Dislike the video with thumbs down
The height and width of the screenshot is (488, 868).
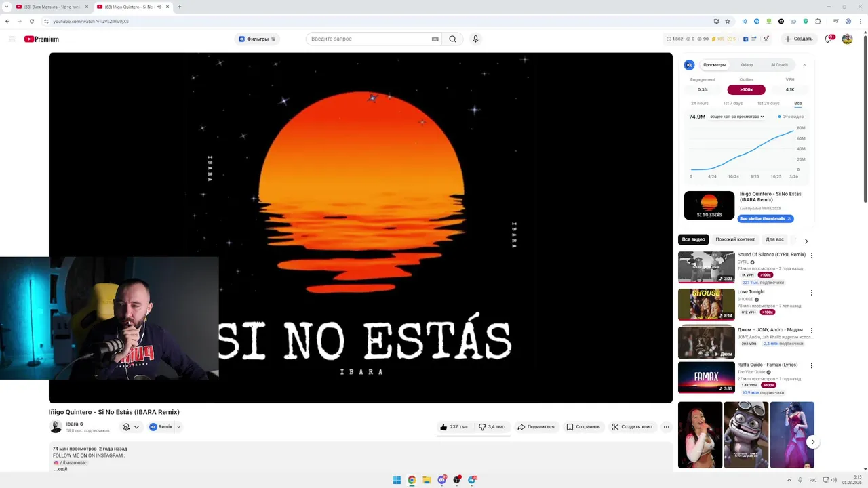492,427
